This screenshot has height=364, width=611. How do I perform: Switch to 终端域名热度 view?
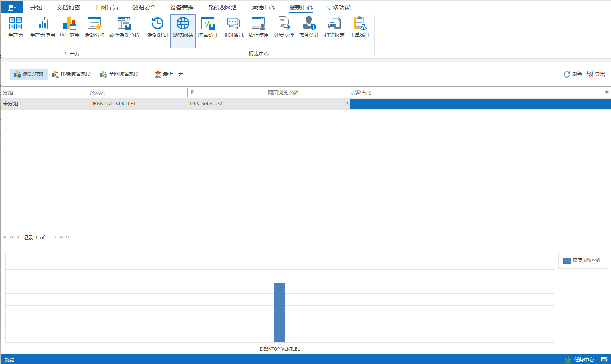72,74
